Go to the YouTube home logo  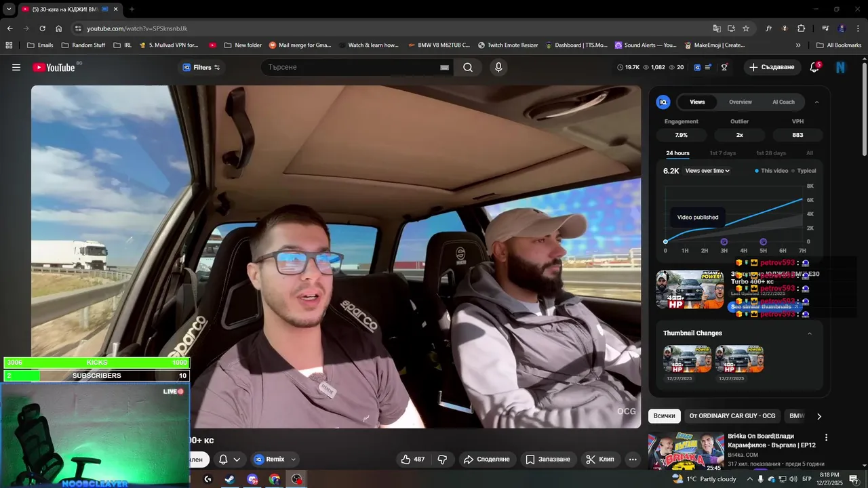(x=54, y=67)
